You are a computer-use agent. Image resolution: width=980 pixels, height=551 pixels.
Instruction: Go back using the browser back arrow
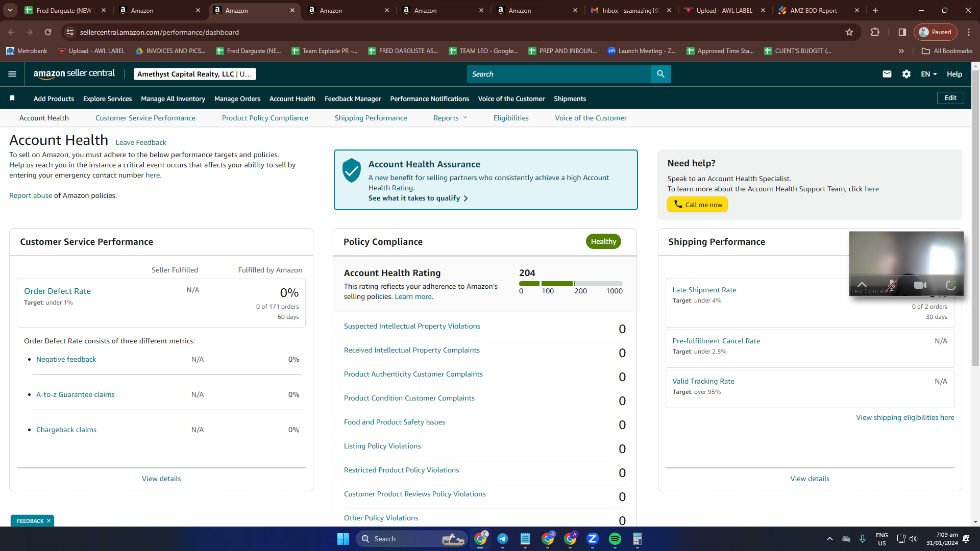11,32
